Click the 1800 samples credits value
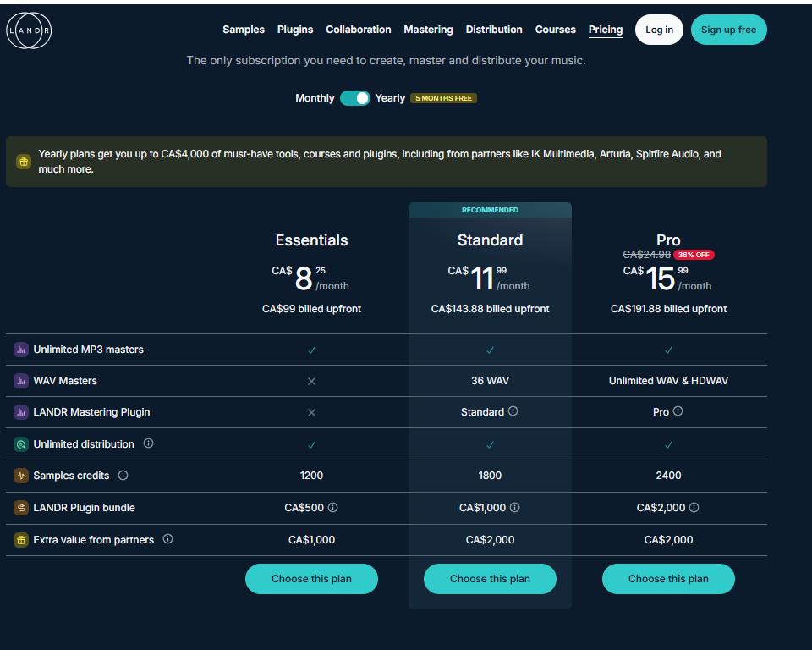Screen dimensions: 812x650 (490, 476)
